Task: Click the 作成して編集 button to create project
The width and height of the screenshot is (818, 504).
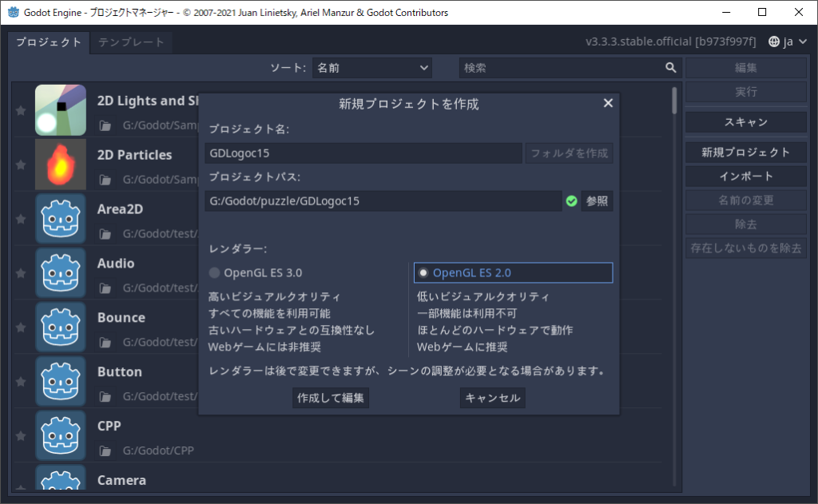Action: click(x=330, y=398)
